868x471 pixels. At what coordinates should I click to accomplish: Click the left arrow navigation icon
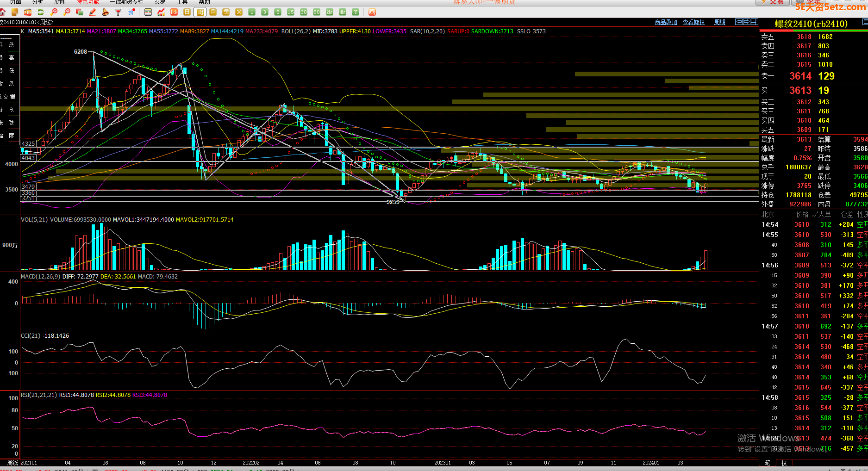coord(739,22)
